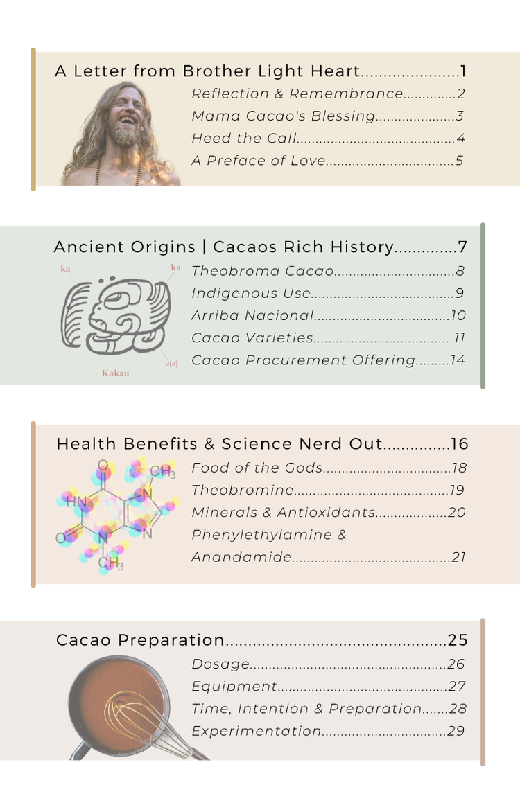Open Mama Cacao's Blessing entry
This screenshot has height=812, width=520.
coord(328,116)
